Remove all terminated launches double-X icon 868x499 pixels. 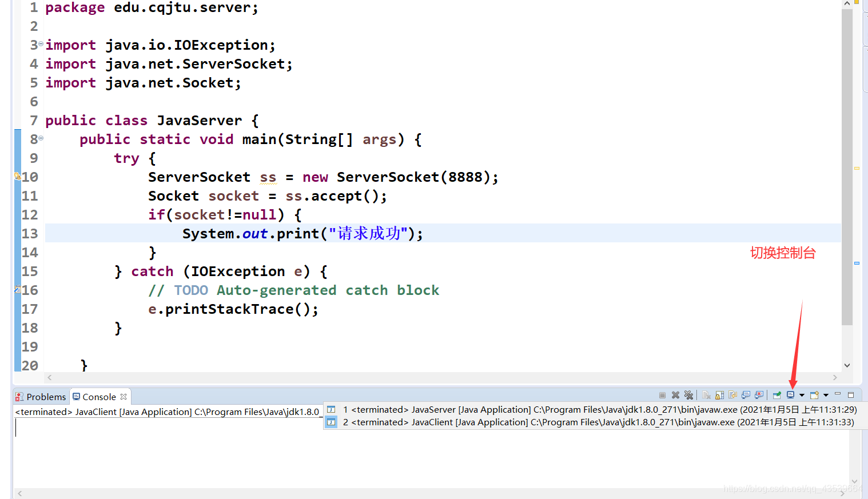click(688, 395)
